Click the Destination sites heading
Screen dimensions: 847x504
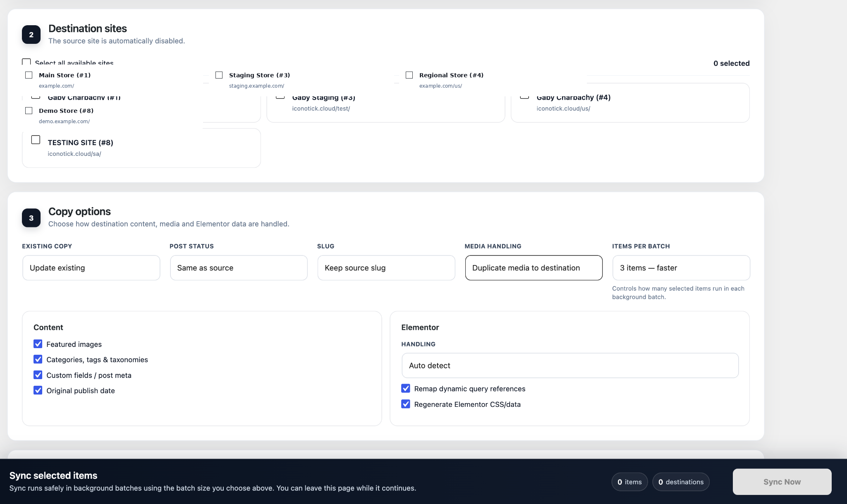88,29
